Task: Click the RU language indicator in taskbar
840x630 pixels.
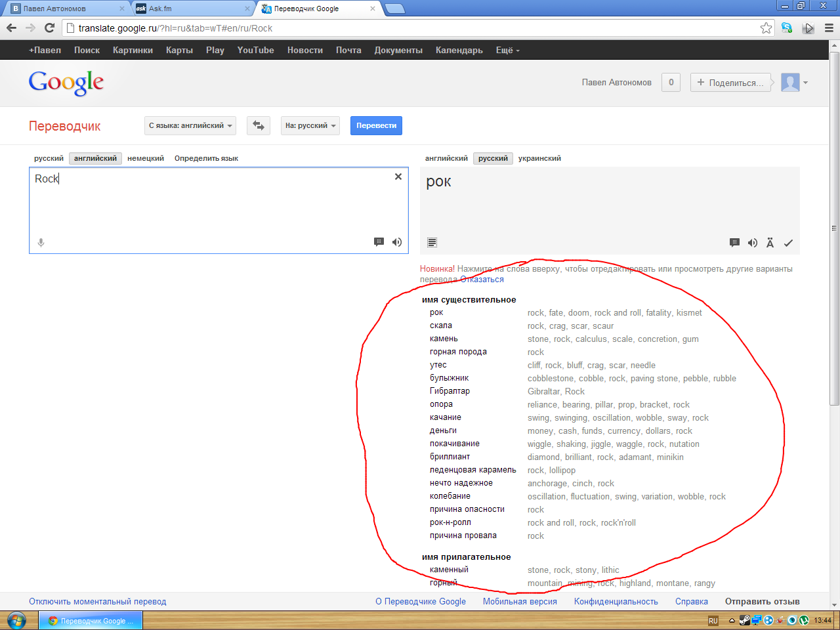Action: [713, 620]
